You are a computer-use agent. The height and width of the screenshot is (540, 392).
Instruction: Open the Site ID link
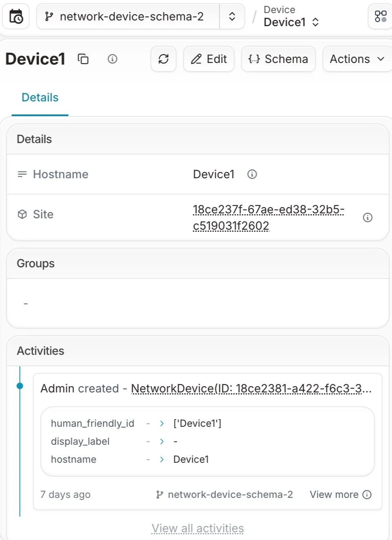pos(268,217)
